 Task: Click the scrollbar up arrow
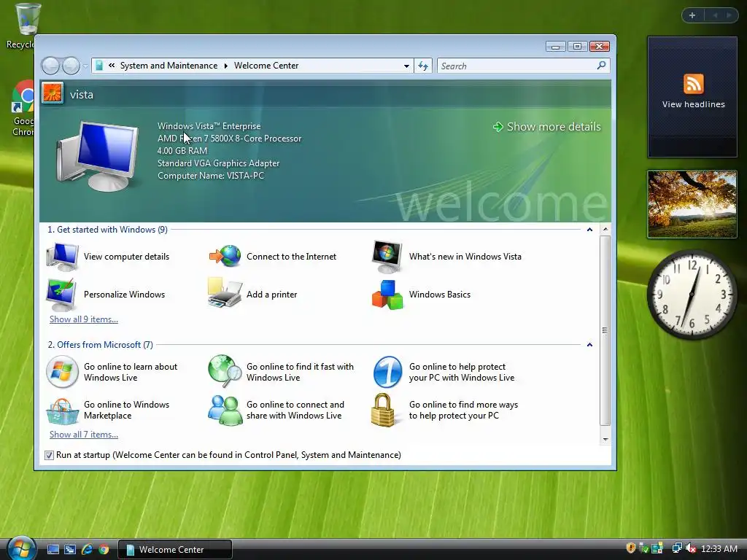point(605,230)
